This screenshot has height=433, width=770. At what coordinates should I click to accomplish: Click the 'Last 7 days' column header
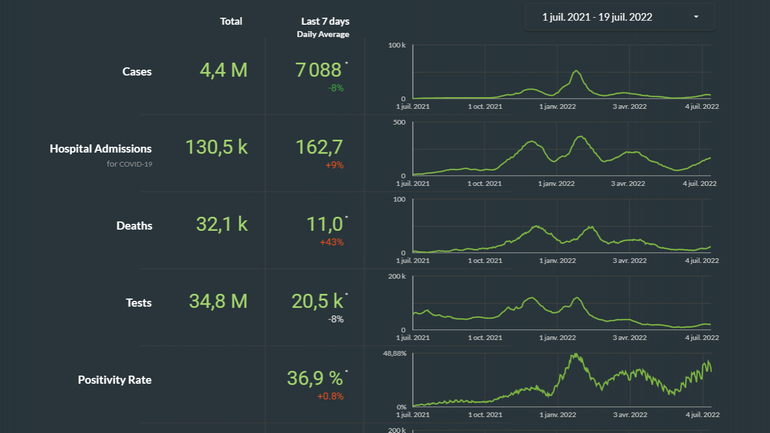pos(325,21)
